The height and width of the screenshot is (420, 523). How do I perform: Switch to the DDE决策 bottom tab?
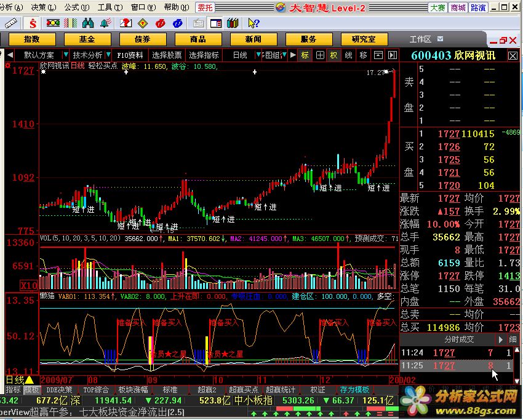click(x=59, y=390)
